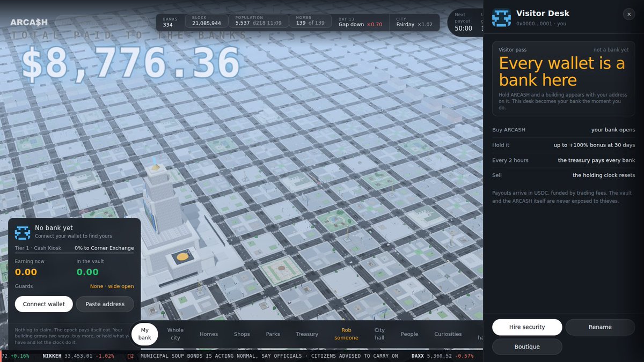The image size is (644, 362).
Task: Click the $8,776.36 total paid figure
Action: [130, 63]
